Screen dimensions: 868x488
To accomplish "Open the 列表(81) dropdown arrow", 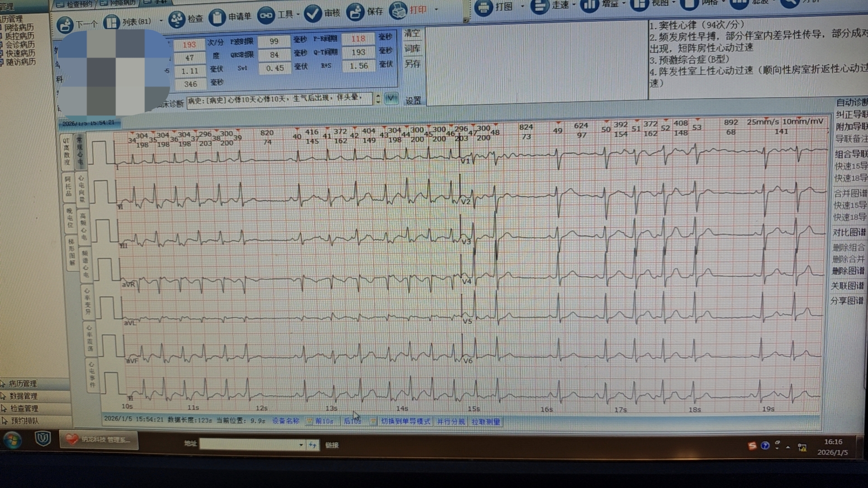I will coord(161,21).
